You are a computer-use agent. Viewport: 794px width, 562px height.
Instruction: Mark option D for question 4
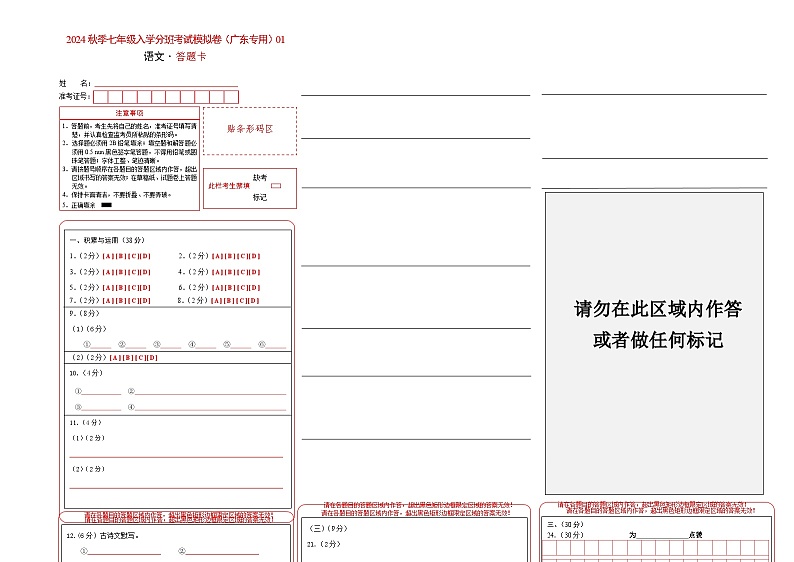coord(255,272)
